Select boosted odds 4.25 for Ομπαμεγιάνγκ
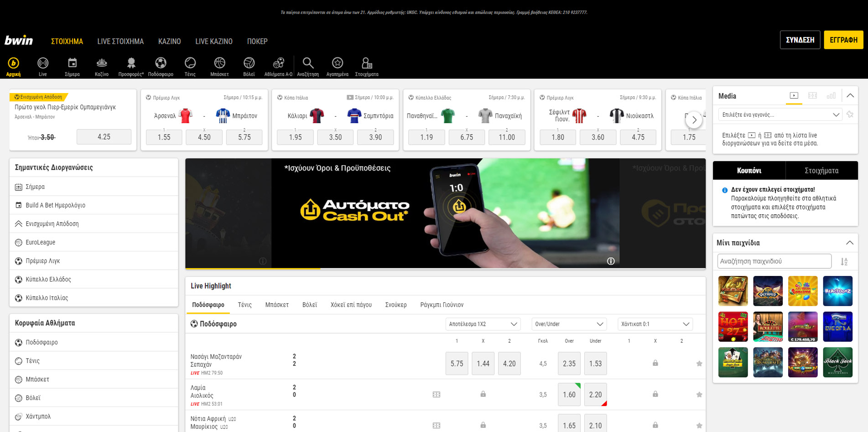This screenshot has width=868, height=432. (x=104, y=137)
